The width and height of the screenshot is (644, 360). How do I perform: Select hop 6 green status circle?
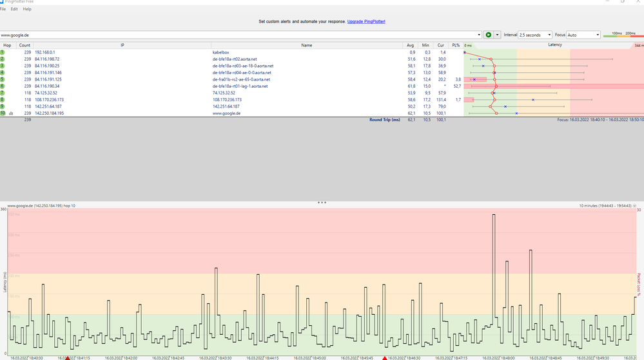point(2,86)
